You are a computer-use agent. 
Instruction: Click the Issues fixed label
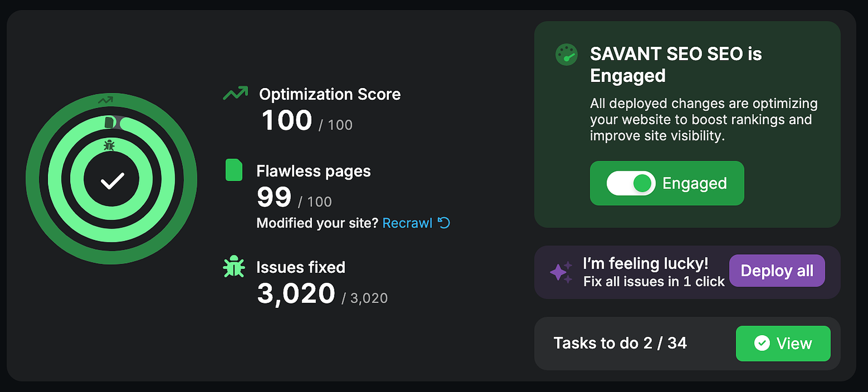click(x=301, y=267)
